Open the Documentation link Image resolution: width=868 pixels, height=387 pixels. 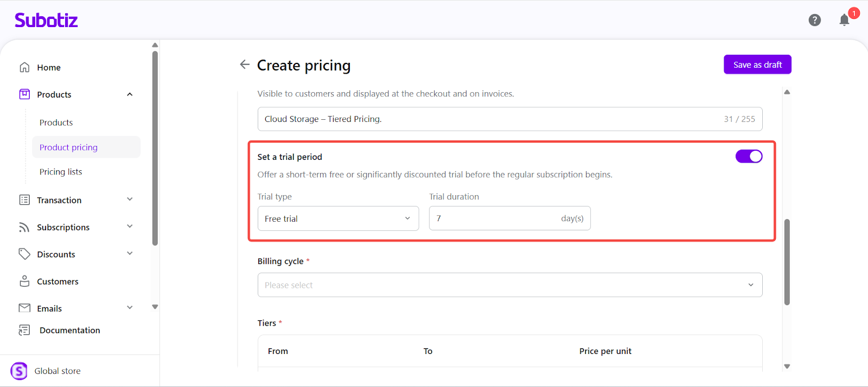69,330
